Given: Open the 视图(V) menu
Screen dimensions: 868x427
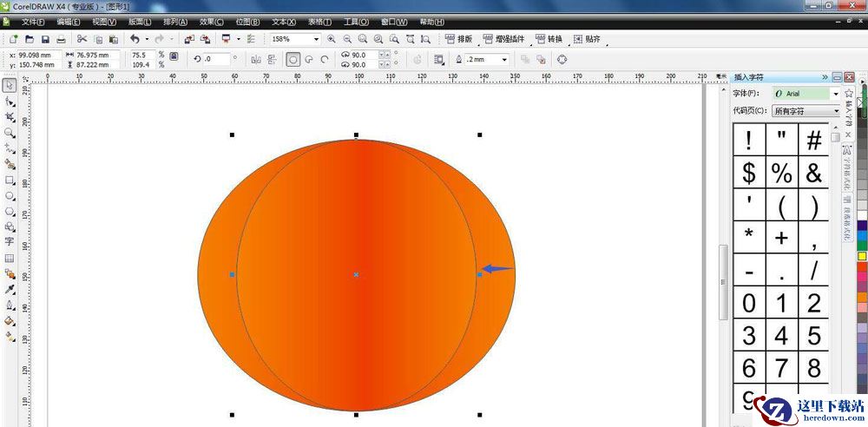Looking at the screenshot, I should click(104, 23).
